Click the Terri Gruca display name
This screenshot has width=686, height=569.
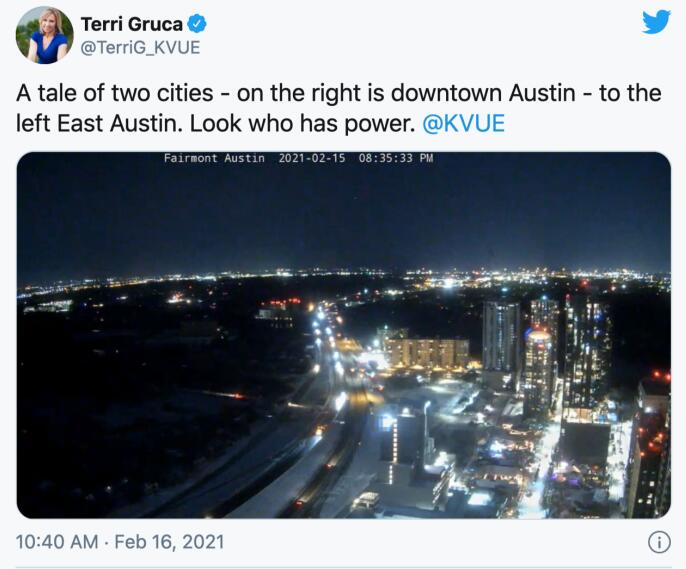(x=132, y=24)
